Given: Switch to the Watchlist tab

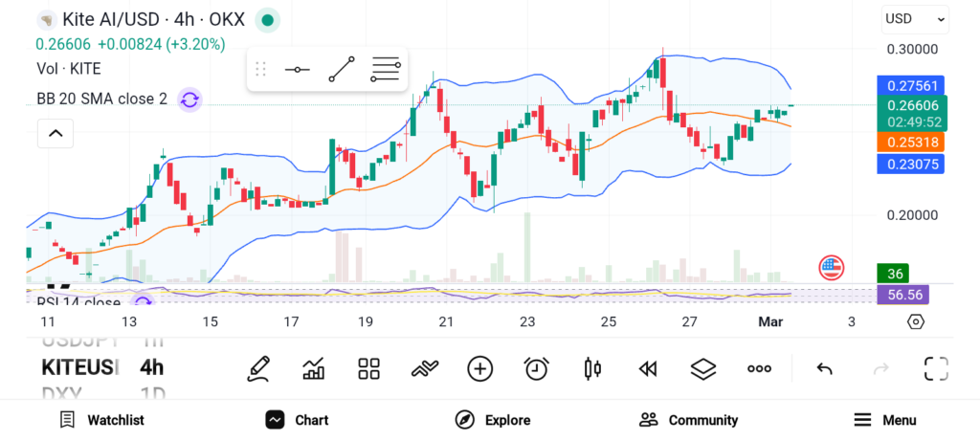Looking at the screenshot, I should click(101, 420).
